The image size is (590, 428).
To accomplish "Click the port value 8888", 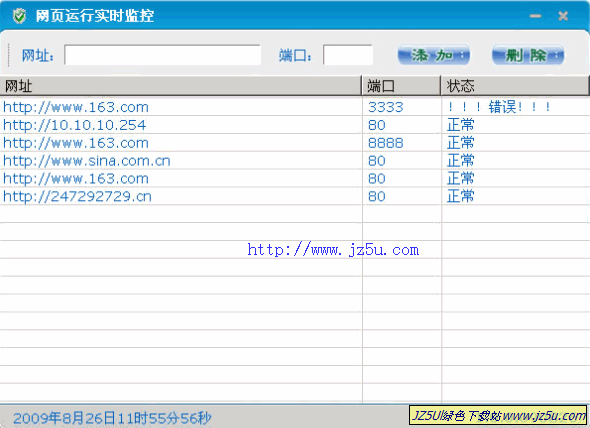I will point(385,143).
